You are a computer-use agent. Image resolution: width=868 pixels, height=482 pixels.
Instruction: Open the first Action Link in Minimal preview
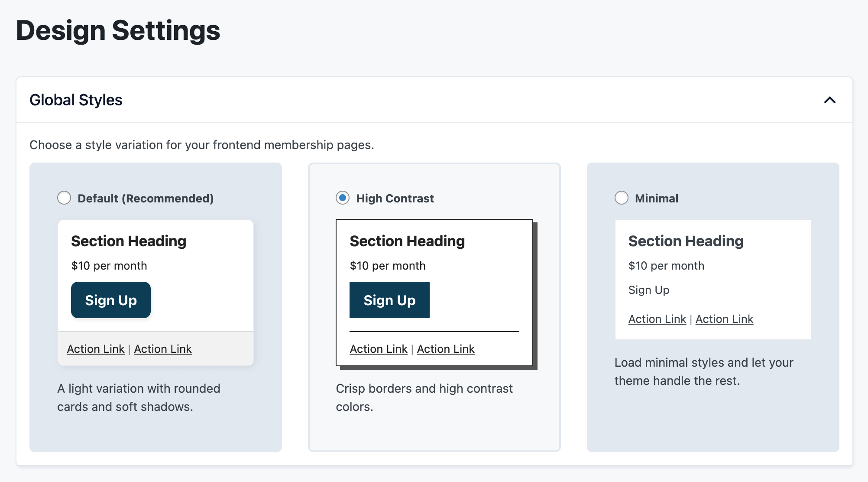[657, 319]
